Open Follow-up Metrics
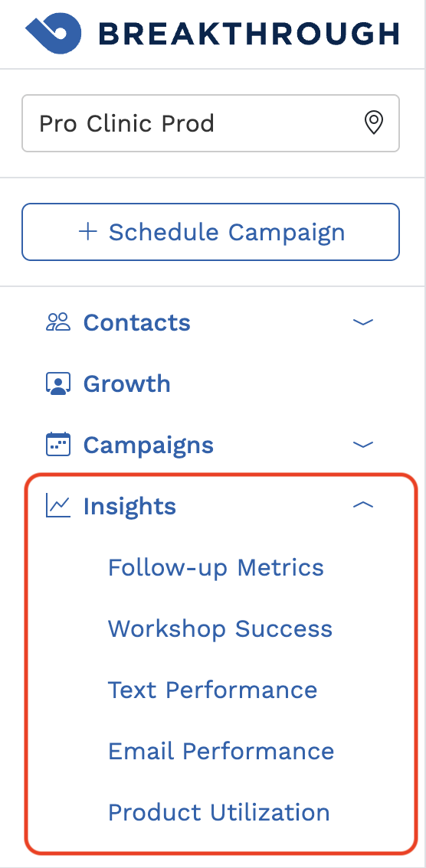The width and height of the screenshot is (426, 868). click(x=215, y=567)
